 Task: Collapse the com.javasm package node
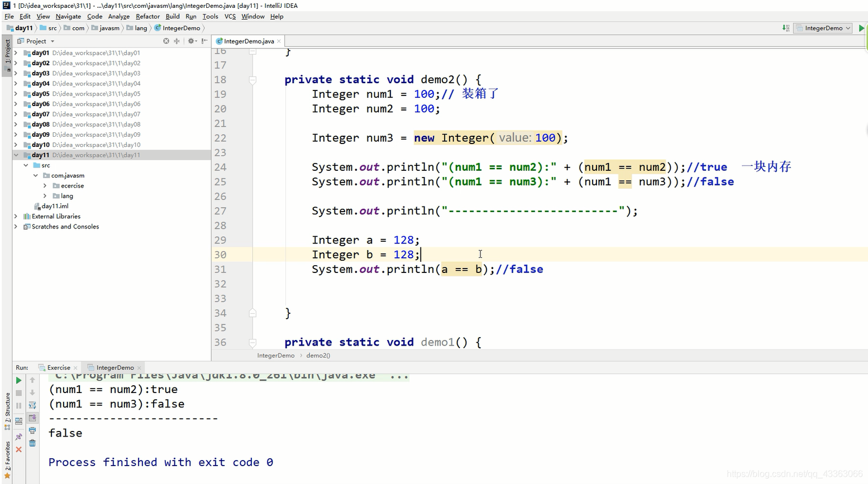tap(36, 175)
